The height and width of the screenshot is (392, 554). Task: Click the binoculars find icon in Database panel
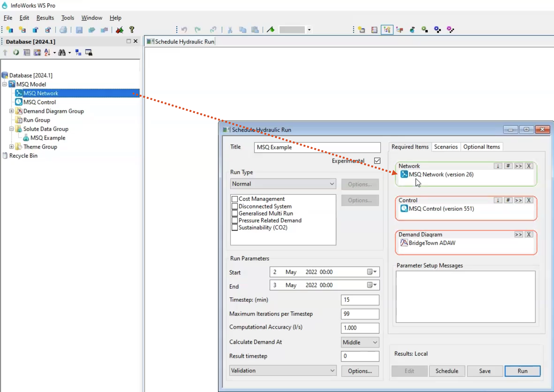[62, 52]
